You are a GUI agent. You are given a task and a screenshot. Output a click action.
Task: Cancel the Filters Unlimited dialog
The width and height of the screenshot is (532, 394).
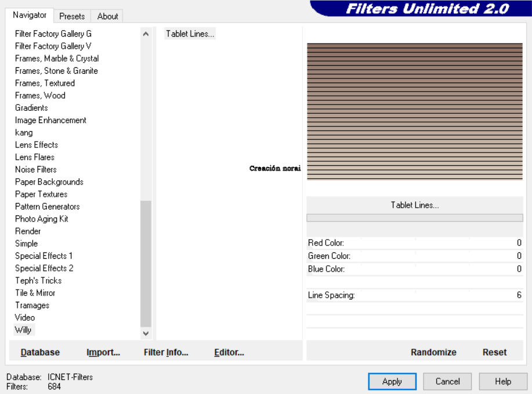pyautogui.click(x=447, y=381)
